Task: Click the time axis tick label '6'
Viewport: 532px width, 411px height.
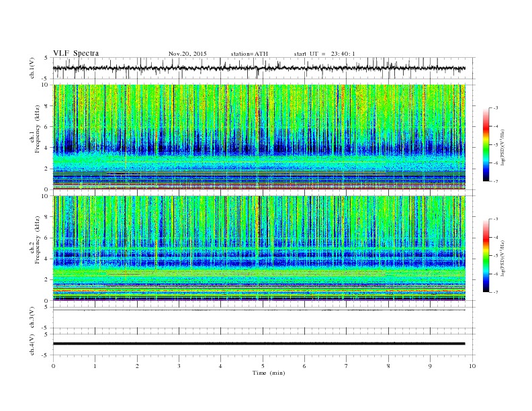Action: tap(304, 366)
